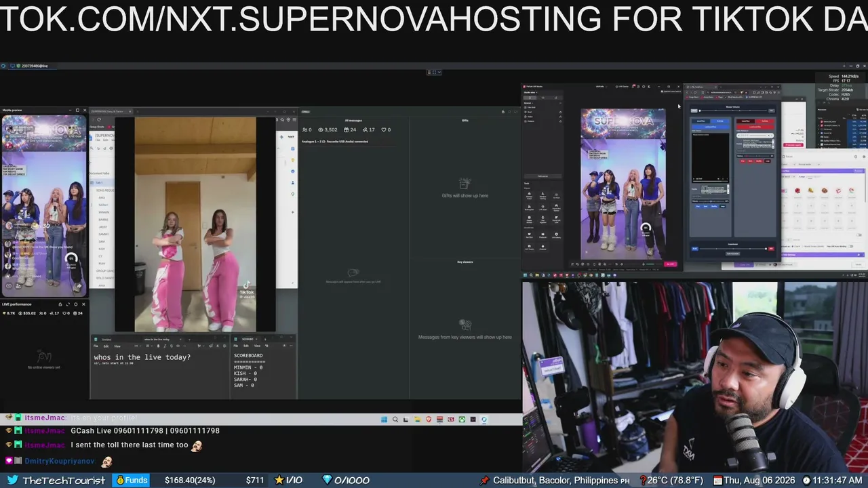The height and width of the screenshot is (488, 868).
Task: Toggle italic in the left Notepad toolbar
Action: point(165,346)
